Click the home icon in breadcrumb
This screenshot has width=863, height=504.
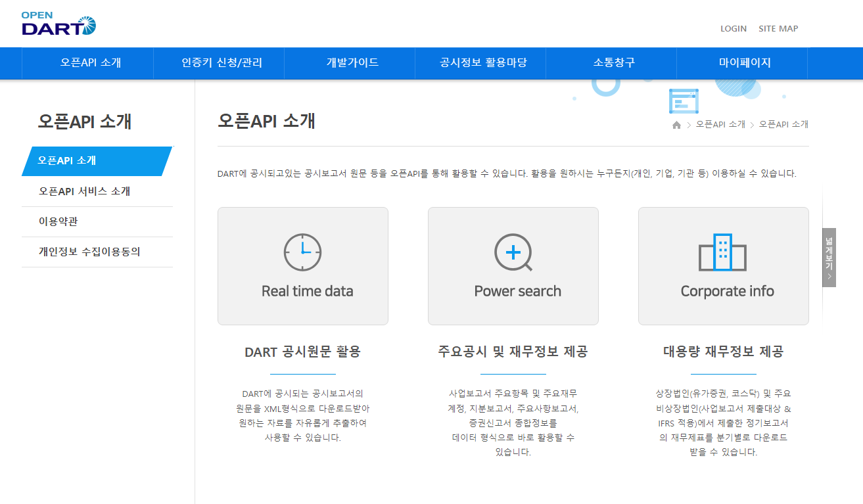point(676,125)
